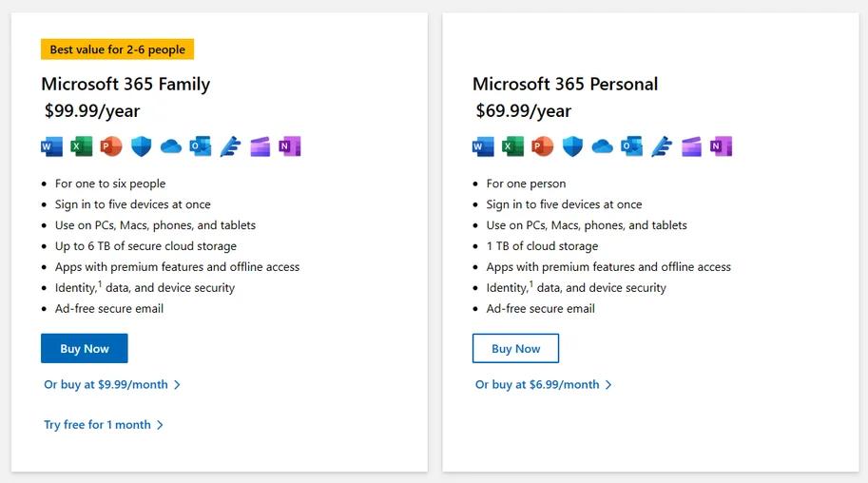The image size is (868, 483).
Task: Click the OneDrive cloud icon in Family plan
Action: pyautogui.click(x=170, y=146)
